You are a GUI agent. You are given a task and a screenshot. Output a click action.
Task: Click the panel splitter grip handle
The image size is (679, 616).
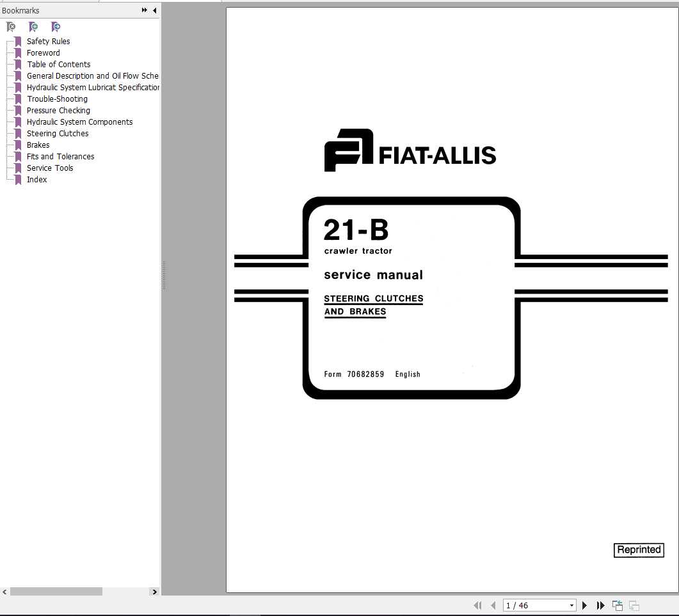(x=164, y=275)
